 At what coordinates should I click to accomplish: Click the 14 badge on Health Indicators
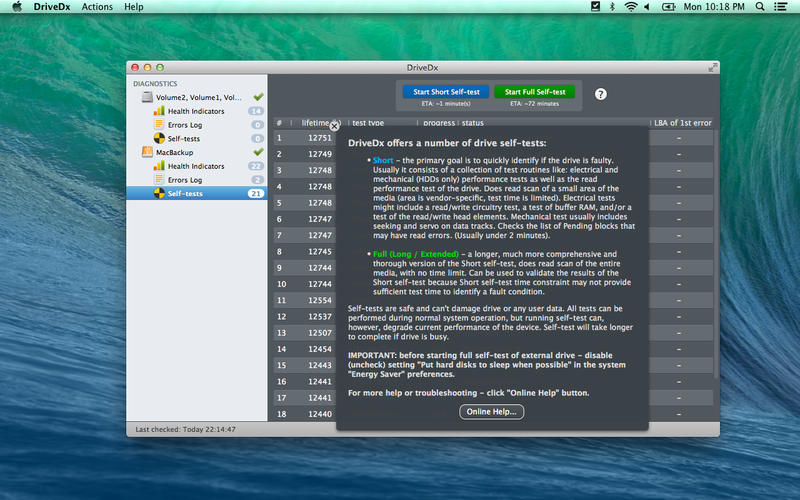[256, 111]
